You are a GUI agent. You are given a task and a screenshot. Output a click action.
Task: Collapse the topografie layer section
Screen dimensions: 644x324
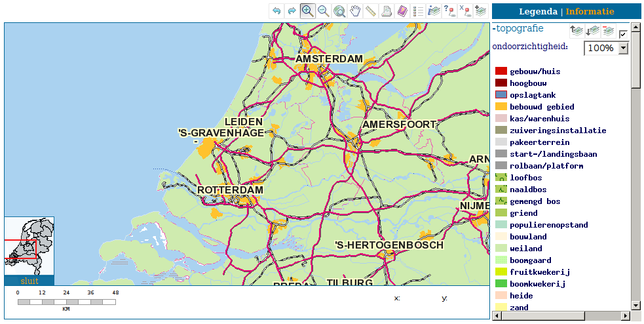pyautogui.click(x=494, y=29)
